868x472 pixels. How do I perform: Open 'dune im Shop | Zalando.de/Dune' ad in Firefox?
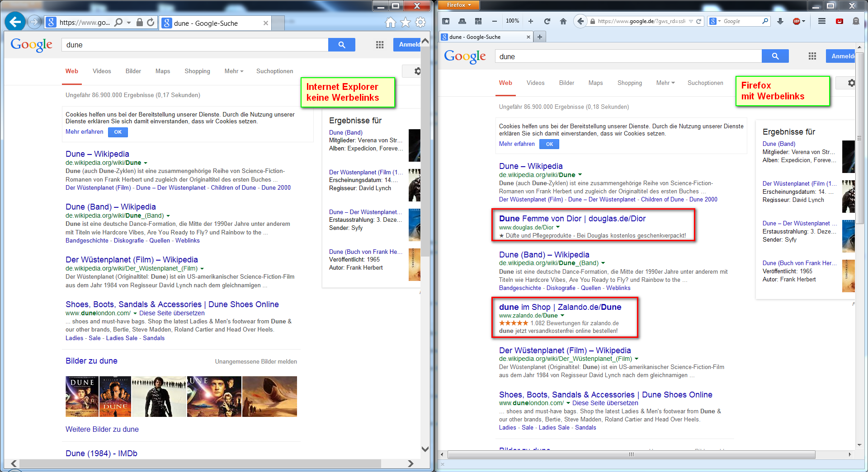point(560,307)
